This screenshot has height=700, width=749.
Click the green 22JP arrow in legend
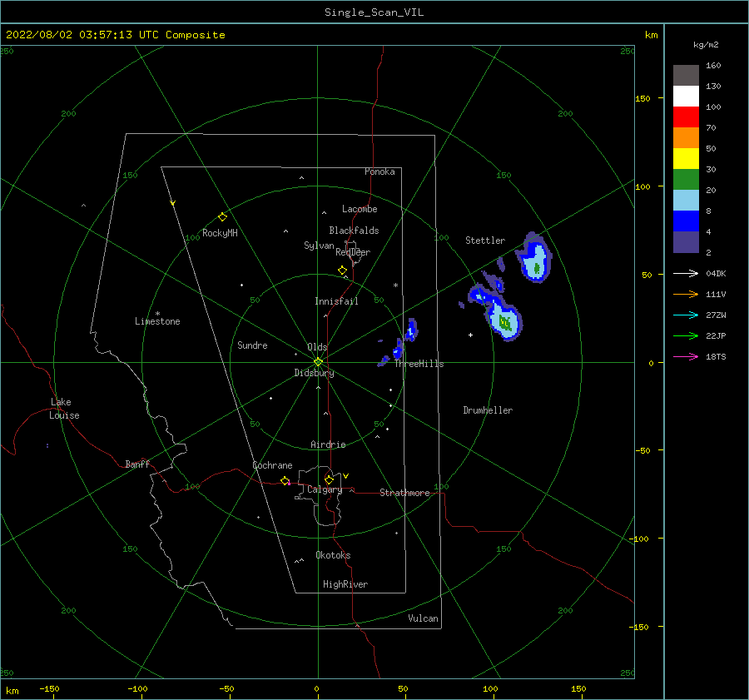(686, 336)
